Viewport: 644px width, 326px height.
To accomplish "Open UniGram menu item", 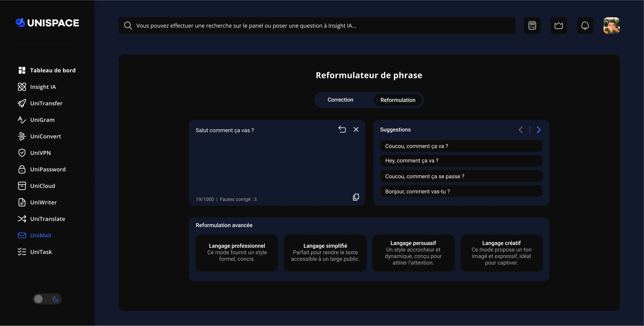I will [x=36, y=120].
